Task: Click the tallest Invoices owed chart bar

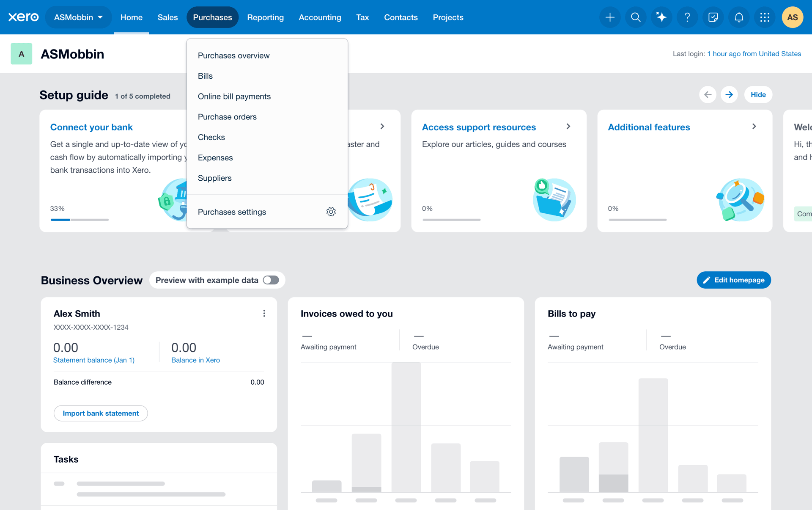Action: (x=406, y=427)
